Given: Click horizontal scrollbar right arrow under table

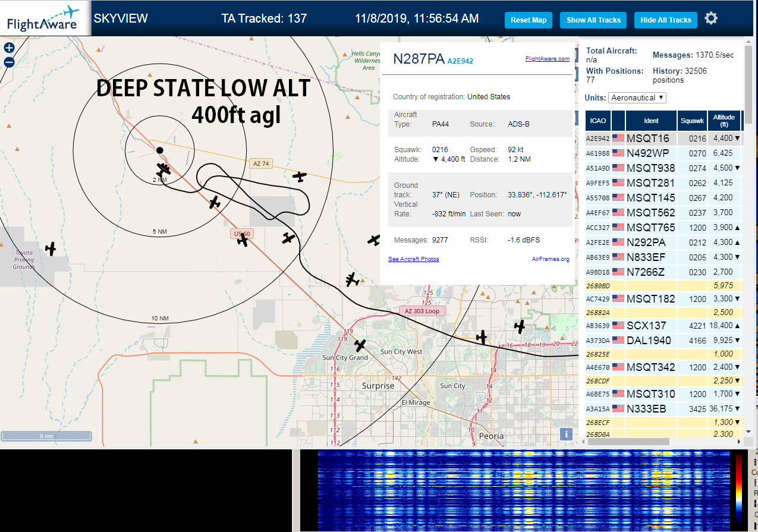Looking at the screenshot, I should coord(738,442).
